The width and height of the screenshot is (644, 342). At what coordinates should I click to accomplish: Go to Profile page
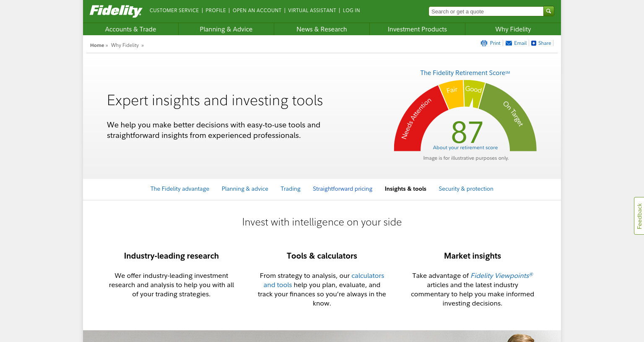216,10
